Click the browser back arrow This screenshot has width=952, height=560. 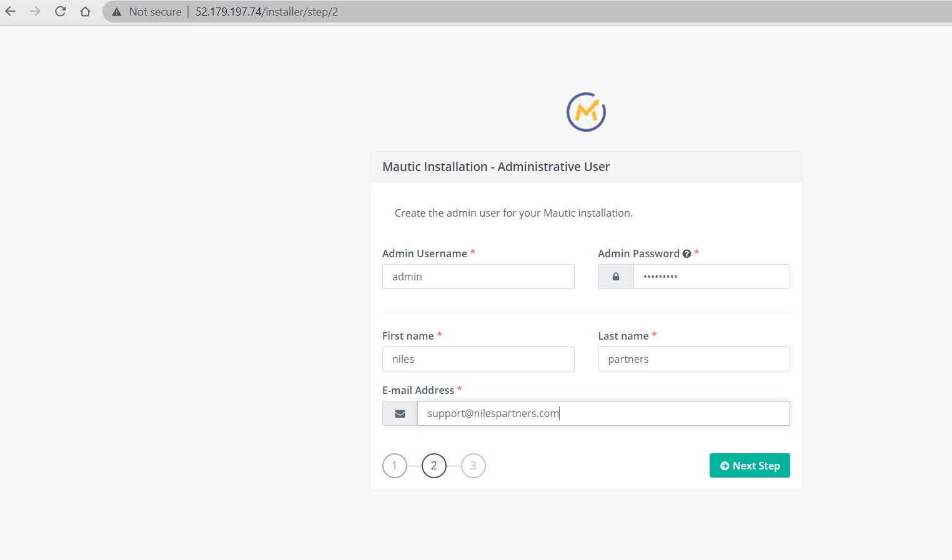tap(11, 11)
